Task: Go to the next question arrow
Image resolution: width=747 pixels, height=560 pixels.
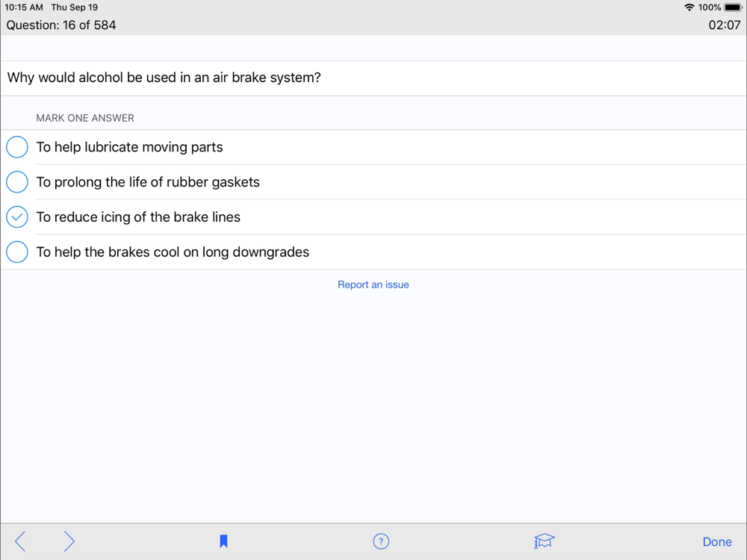Action: 69,541
